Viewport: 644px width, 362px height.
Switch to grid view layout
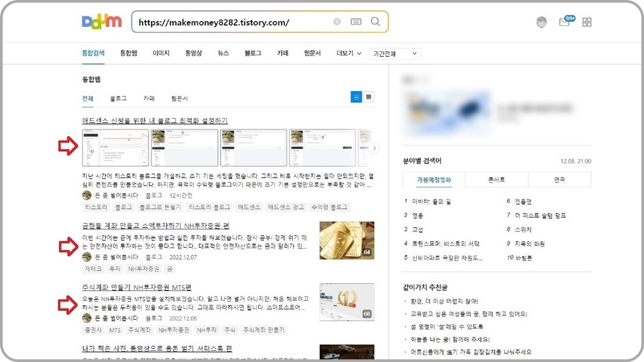pyautogui.click(x=368, y=97)
